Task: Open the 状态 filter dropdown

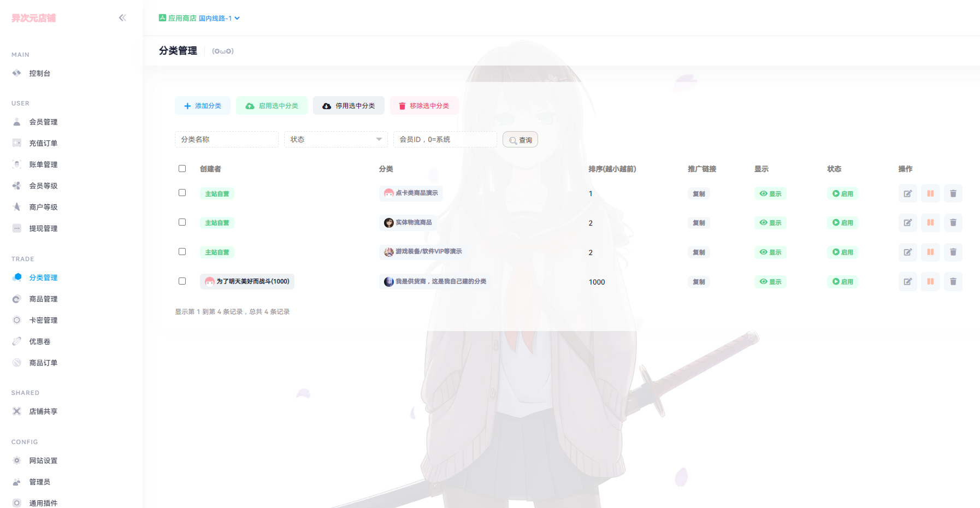Action: [x=336, y=139]
